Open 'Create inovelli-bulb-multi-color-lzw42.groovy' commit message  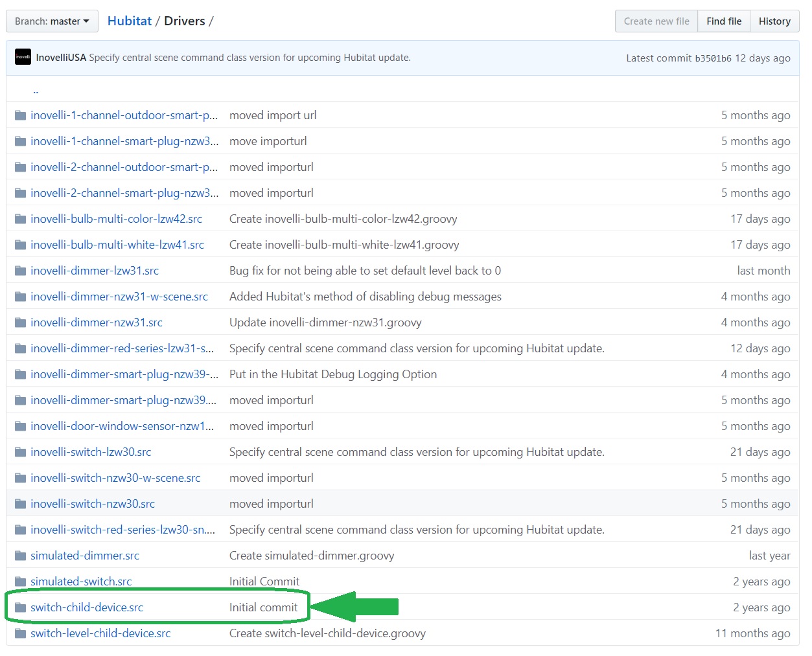point(343,219)
